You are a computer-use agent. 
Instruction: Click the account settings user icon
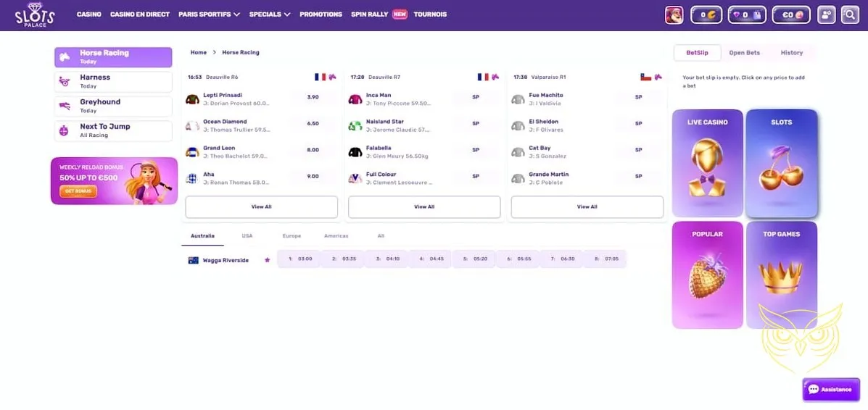pos(826,14)
